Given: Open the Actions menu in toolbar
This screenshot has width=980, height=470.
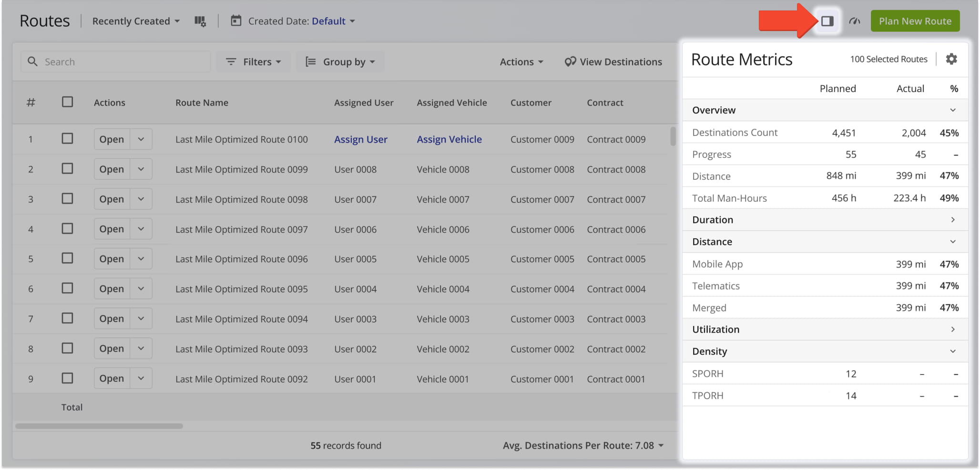Looking at the screenshot, I should 521,62.
